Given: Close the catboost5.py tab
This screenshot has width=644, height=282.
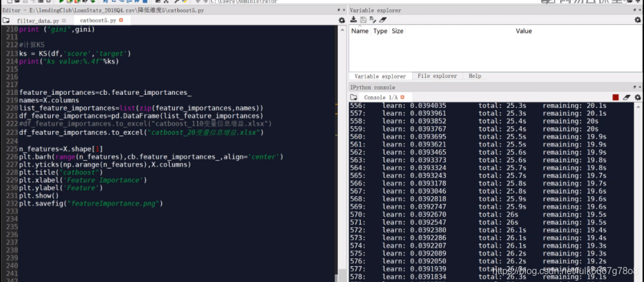Looking at the screenshot, I should 121,20.
